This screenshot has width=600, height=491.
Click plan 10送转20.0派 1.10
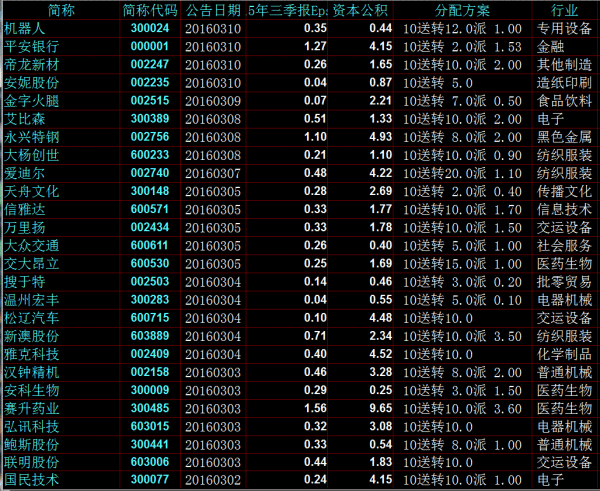[462, 173]
